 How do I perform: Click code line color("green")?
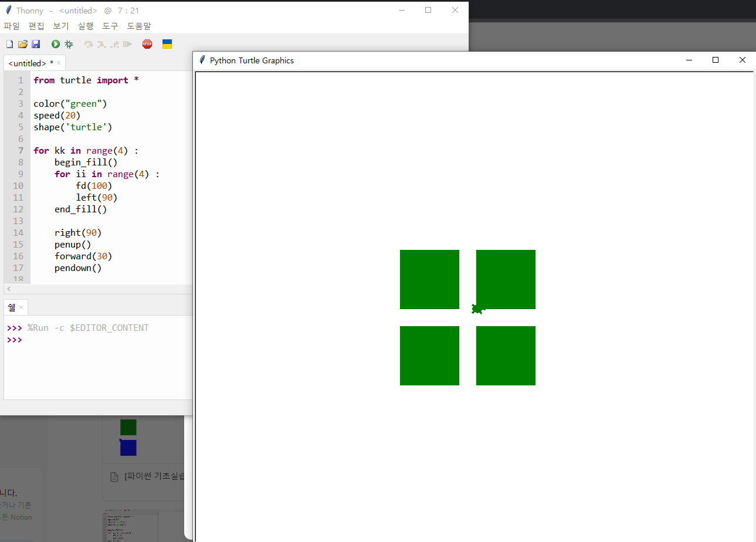(70, 104)
